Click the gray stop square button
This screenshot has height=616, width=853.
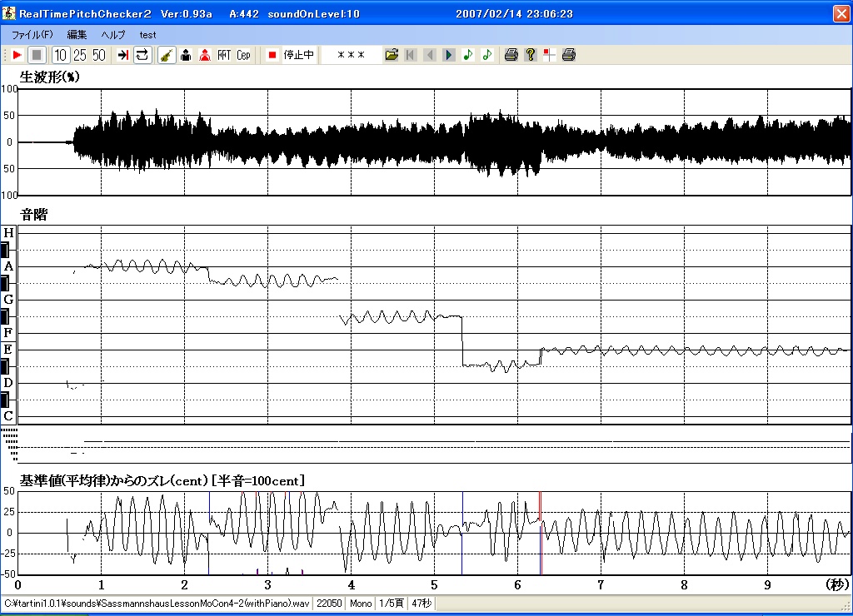tap(37, 55)
